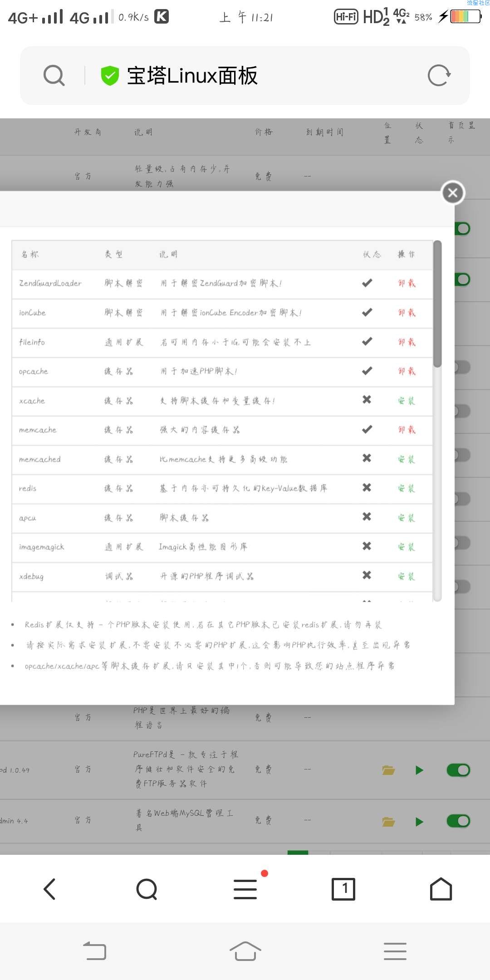Open search from the bottom browser toolbar
This screenshot has height=980, width=490.
[147, 889]
